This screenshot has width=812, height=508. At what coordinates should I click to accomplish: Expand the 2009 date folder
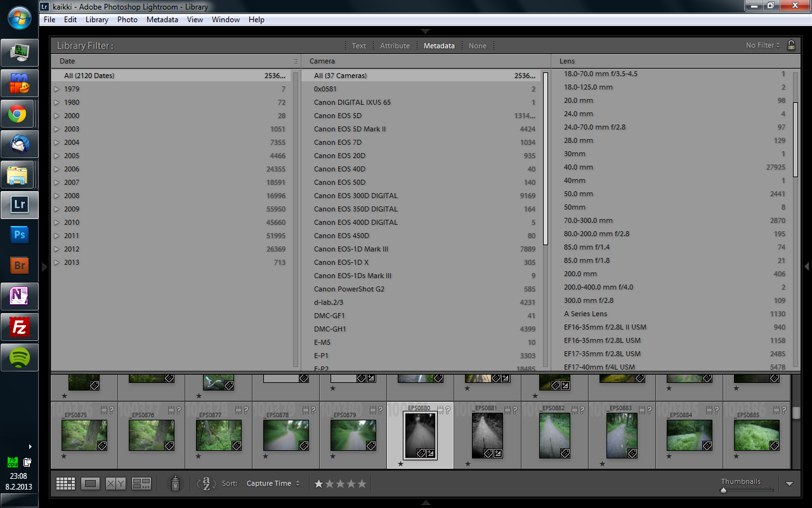coord(56,209)
